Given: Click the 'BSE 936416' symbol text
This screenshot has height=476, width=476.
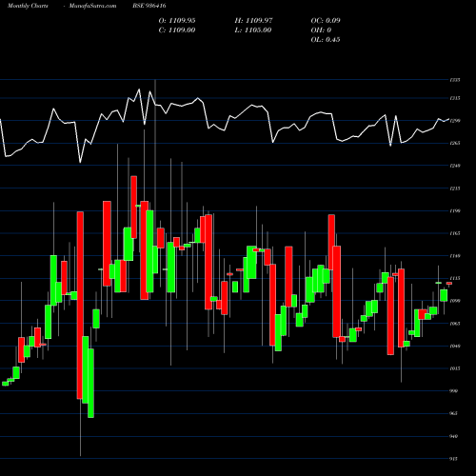Looking at the screenshot, I should tap(149, 6).
